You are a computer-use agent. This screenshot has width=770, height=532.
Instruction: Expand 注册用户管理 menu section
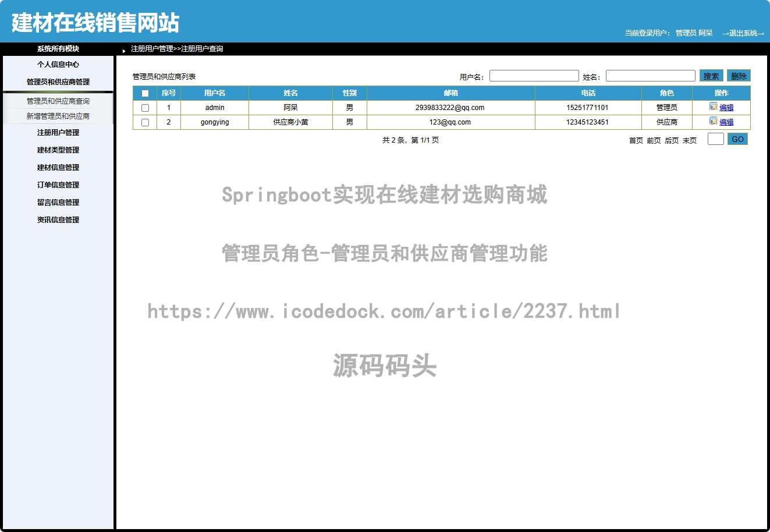click(58, 133)
